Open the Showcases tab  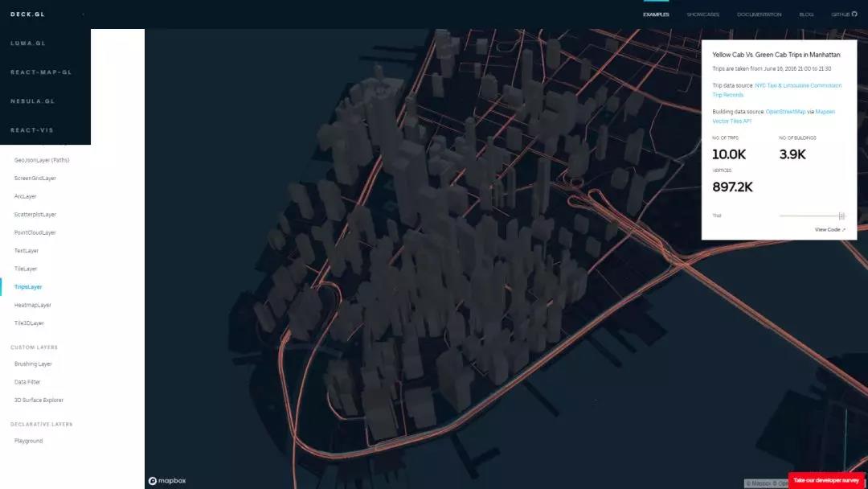point(702,14)
